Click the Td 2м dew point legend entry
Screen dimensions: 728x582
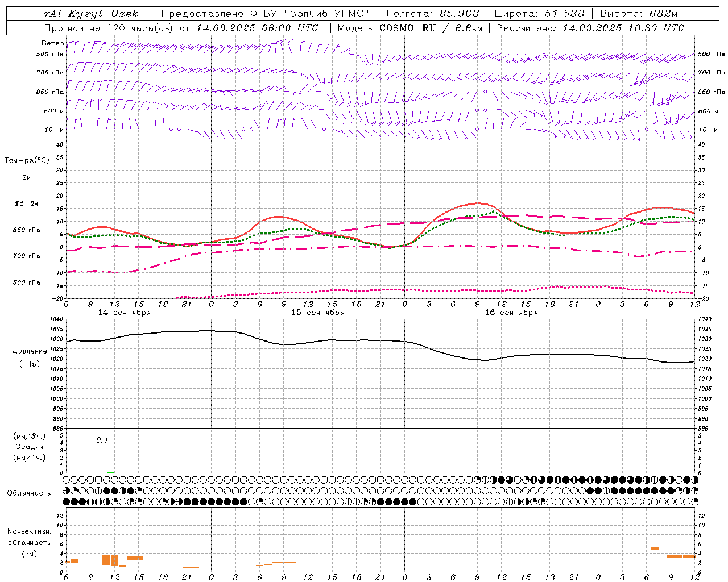pyautogui.click(x=27, y=203)
